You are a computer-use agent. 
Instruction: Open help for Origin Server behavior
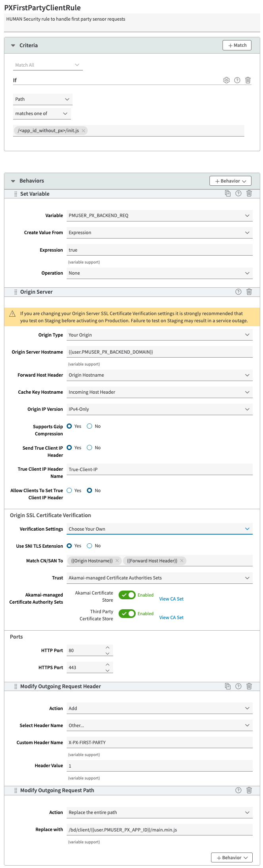(238, 292)
